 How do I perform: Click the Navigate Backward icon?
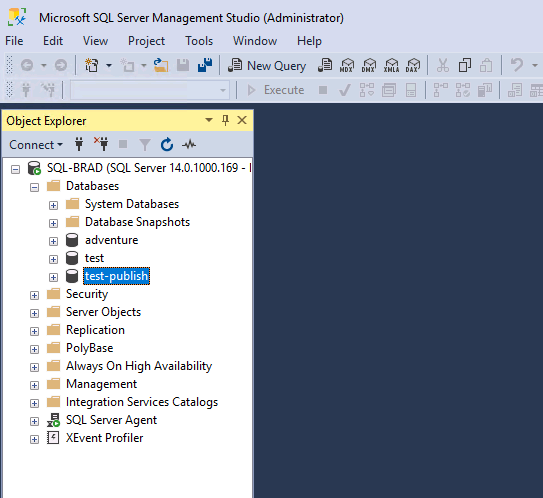tap(27, 65)
